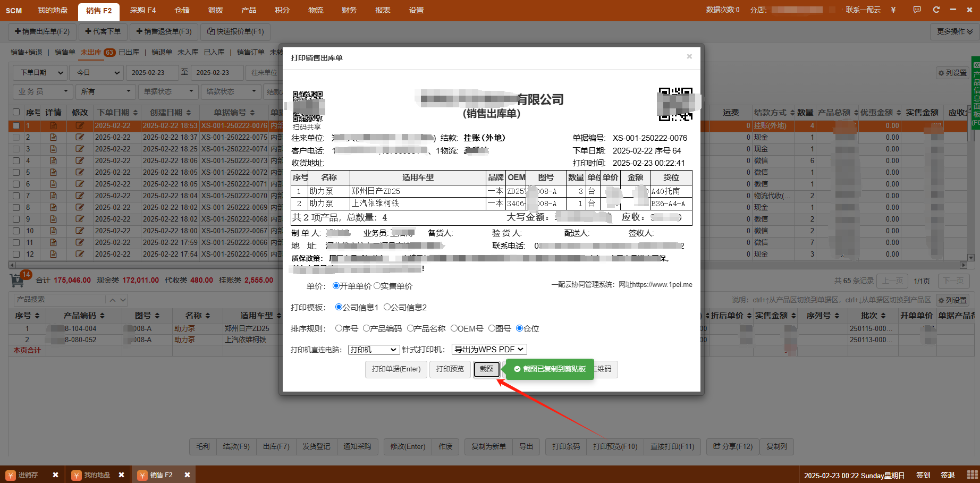
Task: Open the 采购 F4 menu
Action: click(x=143, y=10)
